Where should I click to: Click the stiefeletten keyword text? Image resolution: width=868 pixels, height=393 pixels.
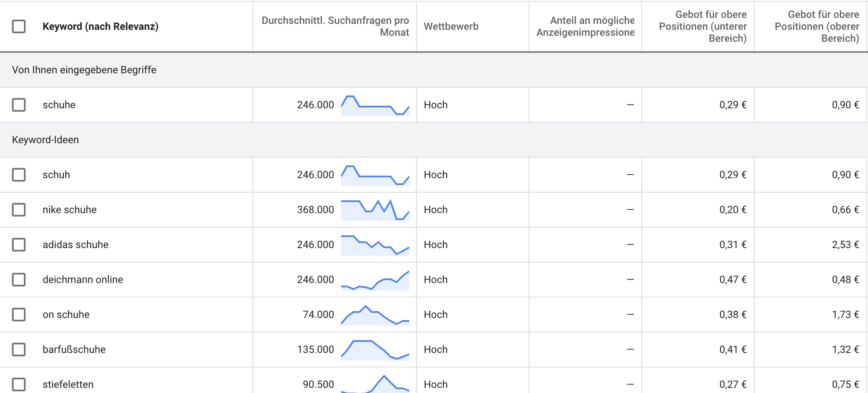click(x=68, y=384)
